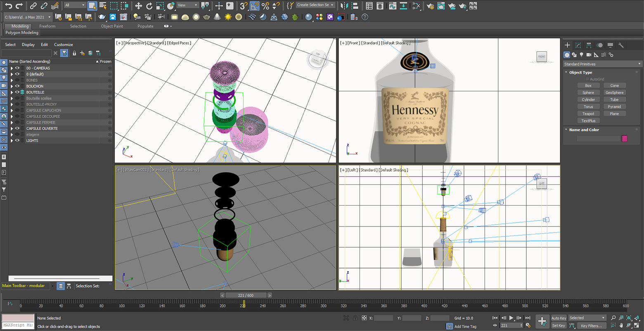Toggle Set Key mode
The width and height of the screenshot is (644, 331).
click(559, 326)
